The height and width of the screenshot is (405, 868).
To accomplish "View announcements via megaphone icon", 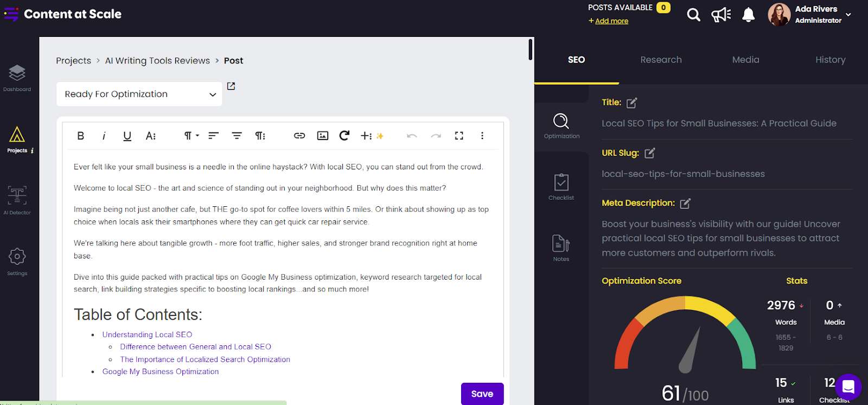I will 721,15.
